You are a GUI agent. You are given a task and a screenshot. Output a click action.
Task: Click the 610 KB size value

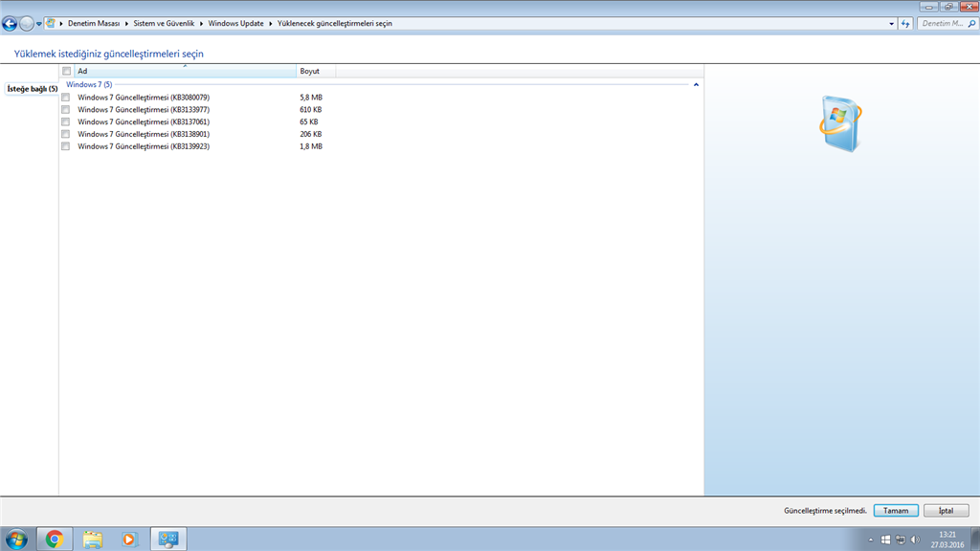coord(311,110)
